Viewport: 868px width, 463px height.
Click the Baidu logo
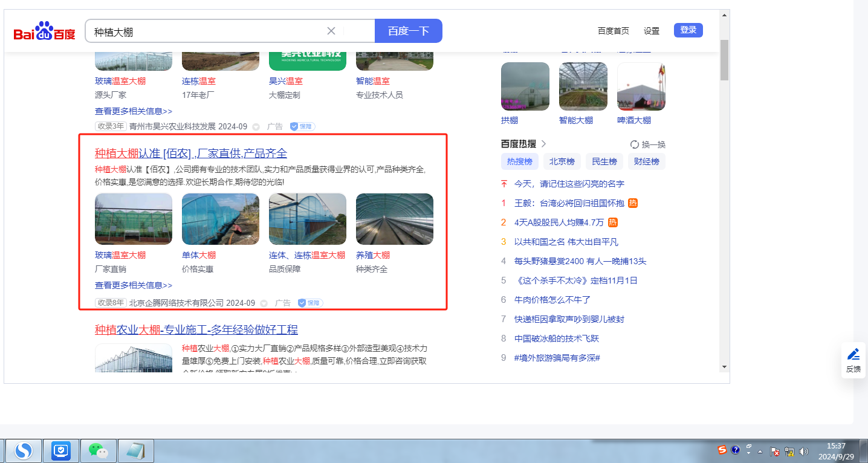point(44,31)
